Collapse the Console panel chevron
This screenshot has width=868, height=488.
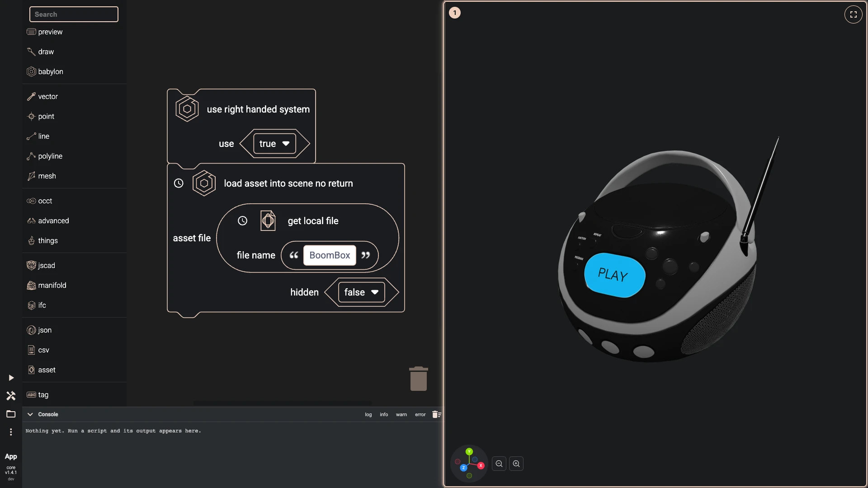coord(30,414)
